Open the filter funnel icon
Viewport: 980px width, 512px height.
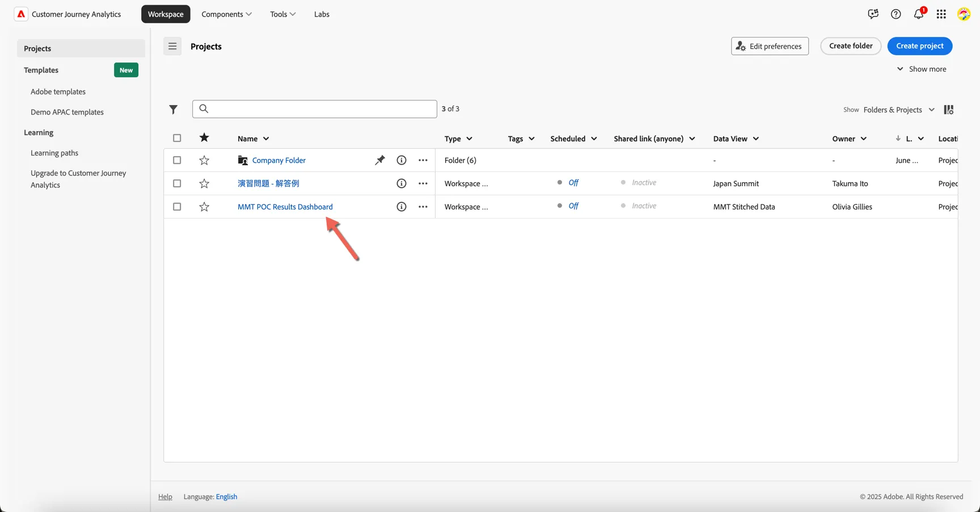(x=174, y=109)
